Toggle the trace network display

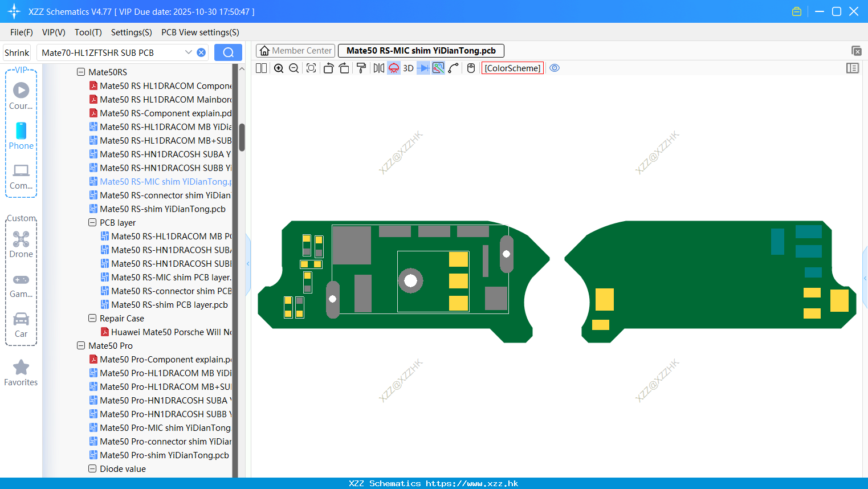tap(438, 68)
